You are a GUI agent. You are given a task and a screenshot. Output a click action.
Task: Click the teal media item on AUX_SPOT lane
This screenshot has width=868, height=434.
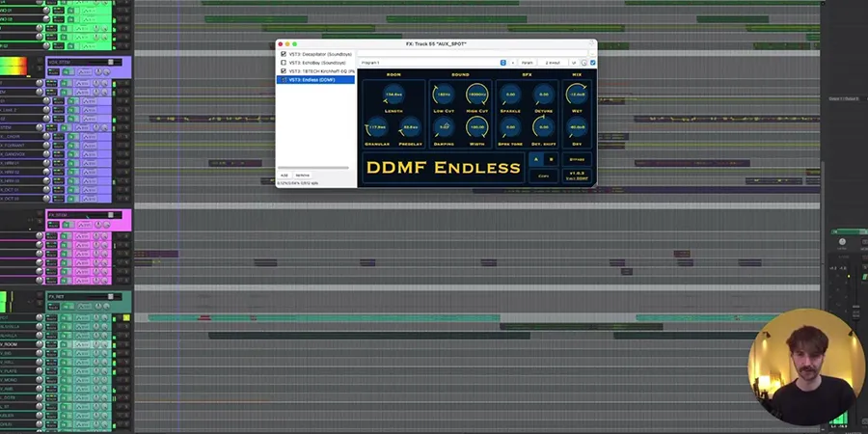(x=324, y=317)
